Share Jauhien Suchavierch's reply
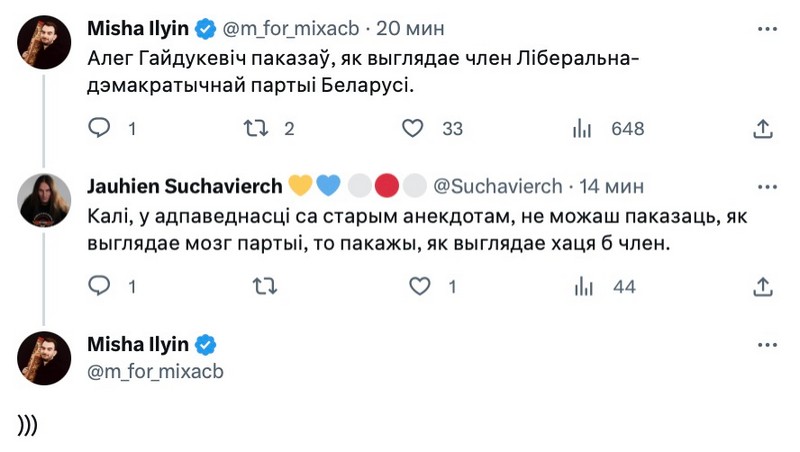Viewport: 800px width, 452px height. coord(762,287)
